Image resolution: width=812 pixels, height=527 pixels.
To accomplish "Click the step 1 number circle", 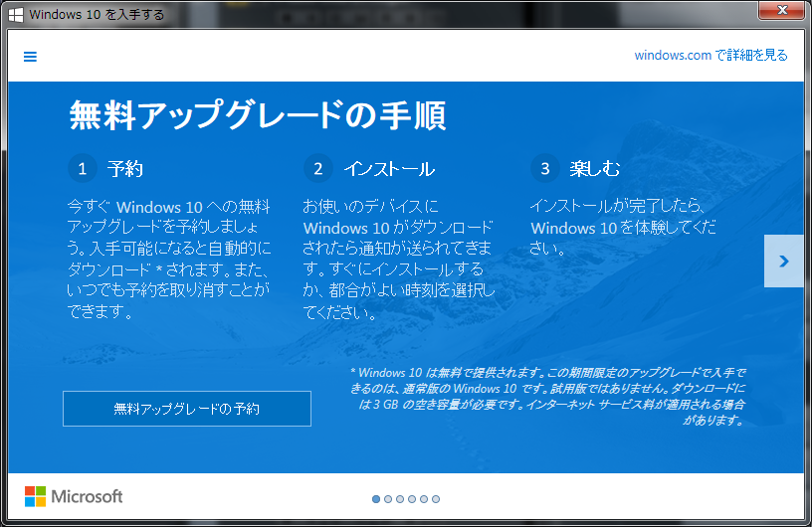I will [x=83, y=168].
